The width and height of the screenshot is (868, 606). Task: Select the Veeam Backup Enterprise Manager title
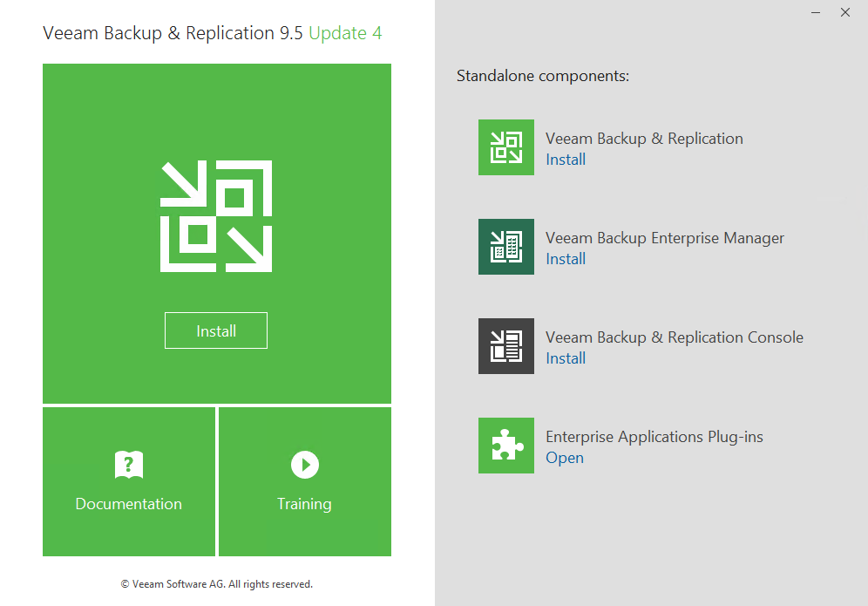[x=664, y=238]
